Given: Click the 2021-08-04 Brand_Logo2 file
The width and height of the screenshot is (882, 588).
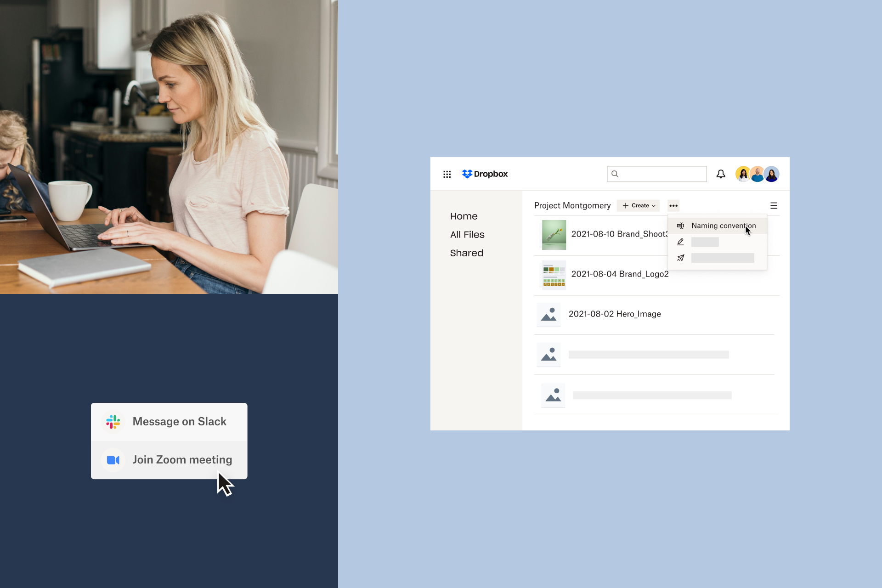Looking at the screenshot, I should tap(620, 274).
